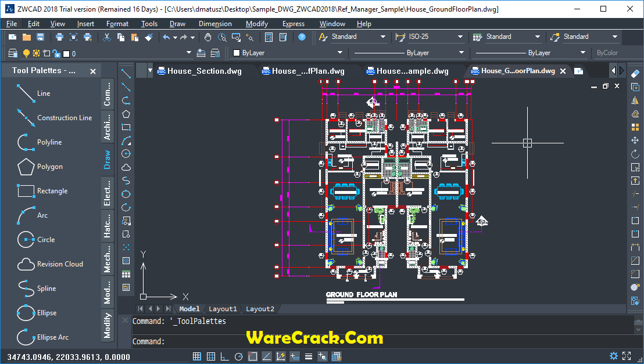Select the Rotate tool in the right toolbar

click(x=635, y=154)
